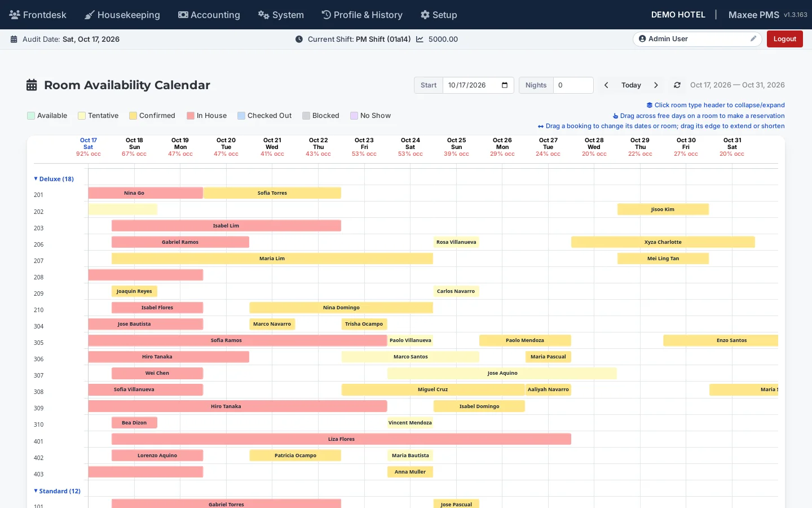Click the Setup gear icon
Viewport: 812px width, 508px height.
(425, 15)
